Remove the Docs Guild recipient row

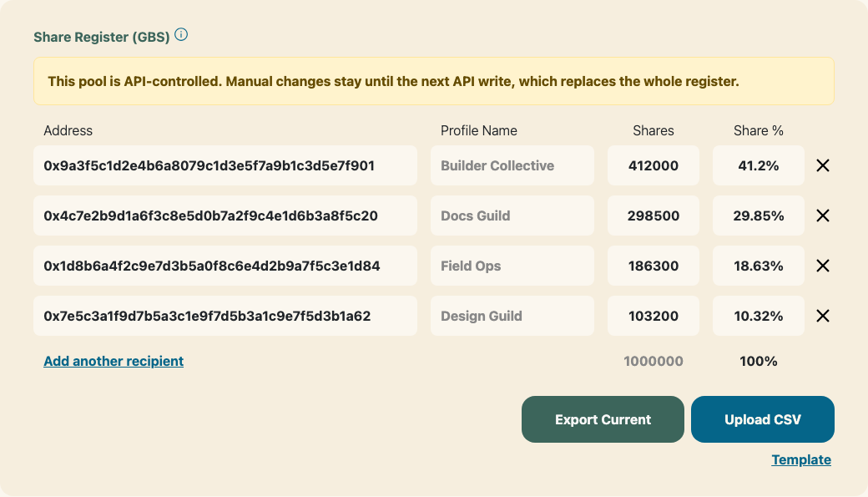823,216
